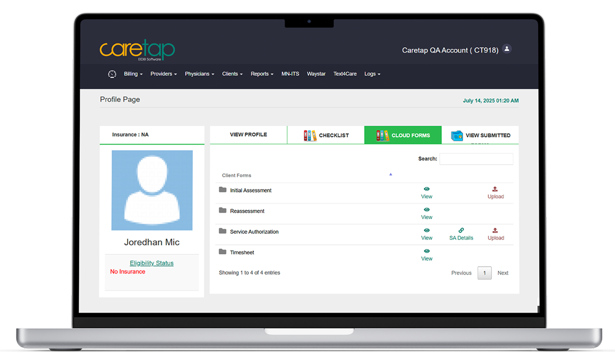615x364 pixels.
Task: Go to the Next page of entries
Action: click(503, 272)
